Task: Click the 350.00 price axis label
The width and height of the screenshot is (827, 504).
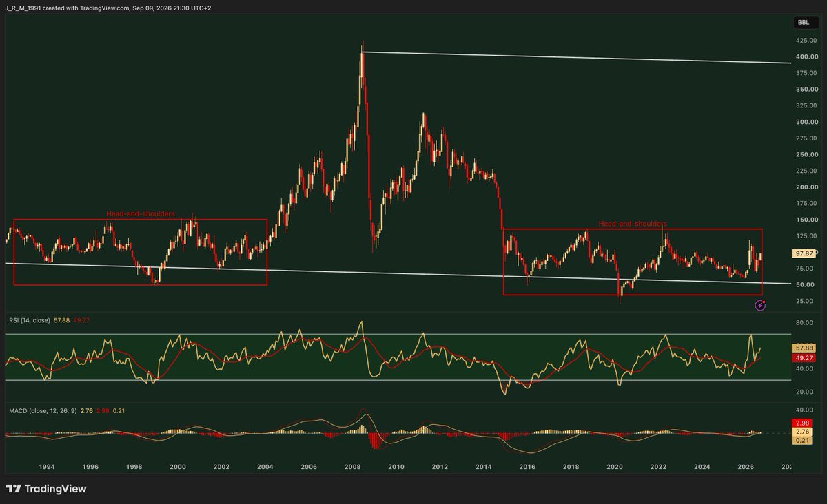Action: (x=806, y=90)
